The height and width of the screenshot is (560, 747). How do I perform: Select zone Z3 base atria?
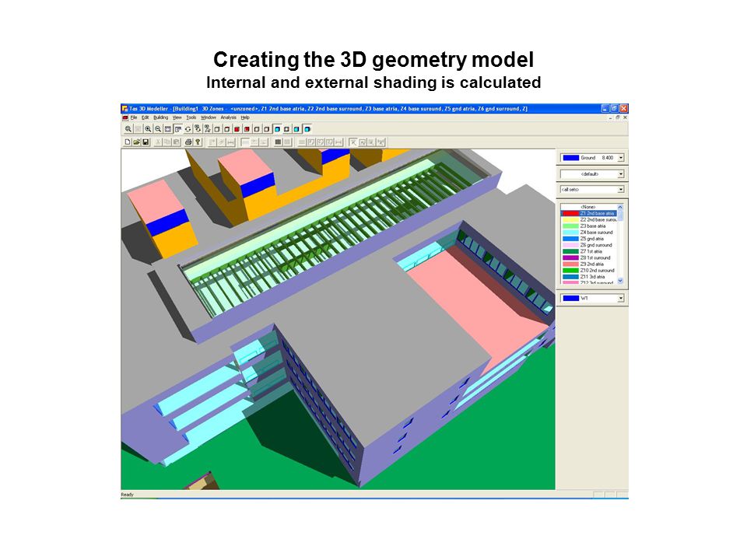coord(588,226)
